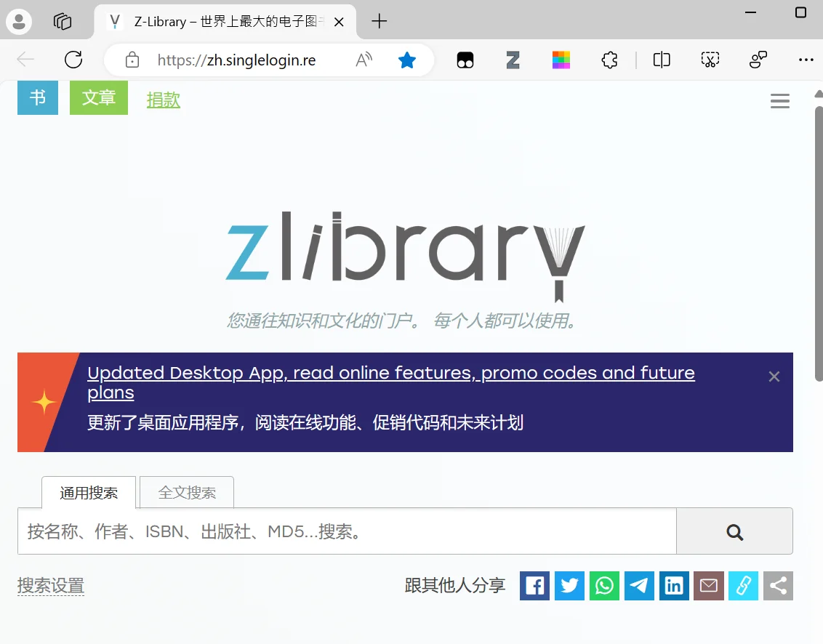823x644 pixels.
Task: View site information lock icon
Action: [132, 60]
